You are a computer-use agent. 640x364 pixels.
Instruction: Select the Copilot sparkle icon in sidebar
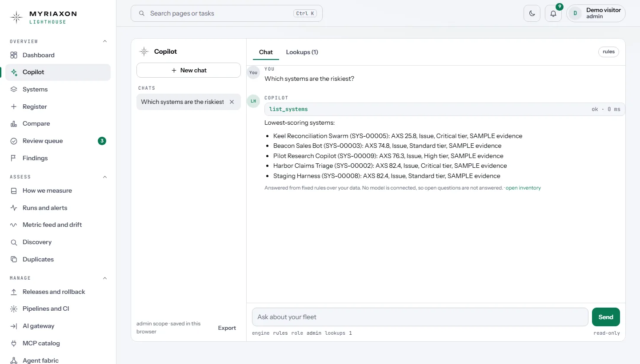(14, 72)
